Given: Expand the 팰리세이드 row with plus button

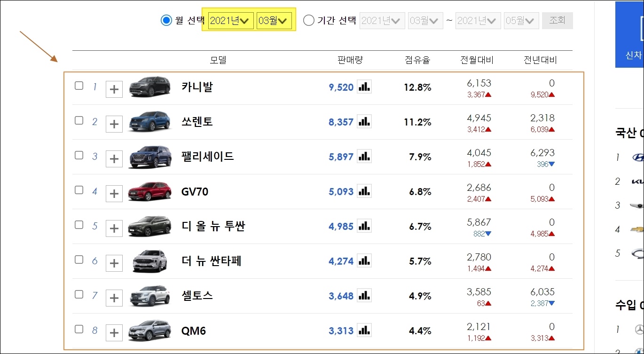Looking at the screenshot, I should (x=114, y=158).
